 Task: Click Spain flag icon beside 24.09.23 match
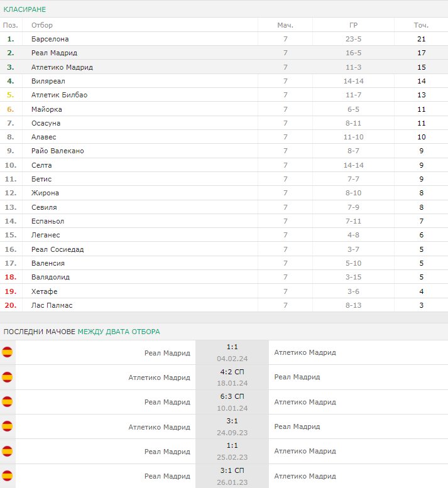[7, 426]
